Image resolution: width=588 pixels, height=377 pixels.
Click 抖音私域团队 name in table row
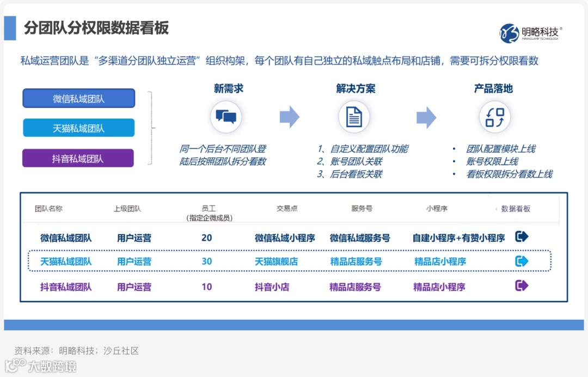[x=66, y=287]
